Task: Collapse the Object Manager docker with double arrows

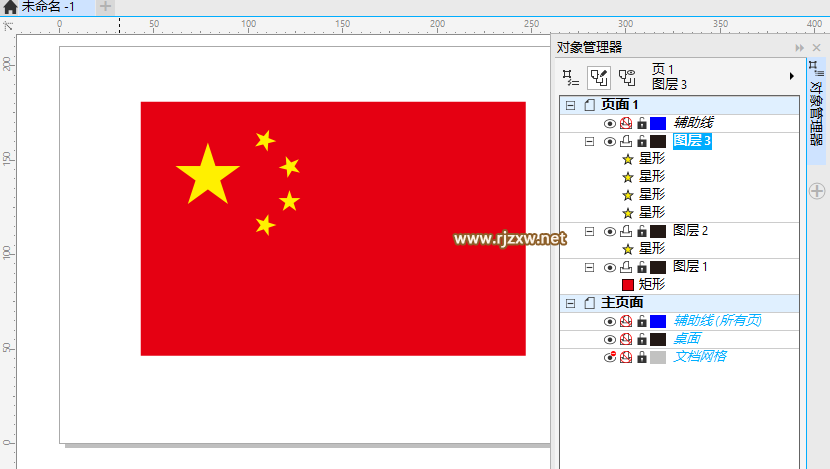Action: coord(799,48)
